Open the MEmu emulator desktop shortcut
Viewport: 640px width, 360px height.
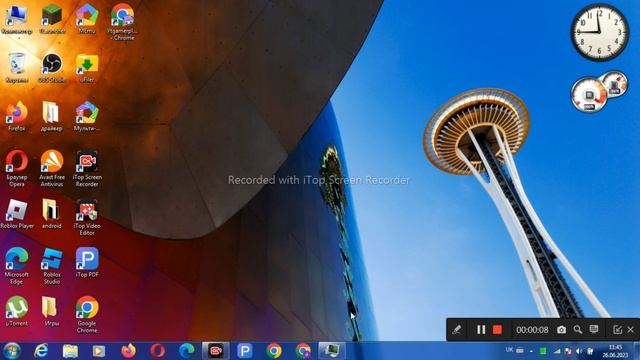[x=87, y=20]
